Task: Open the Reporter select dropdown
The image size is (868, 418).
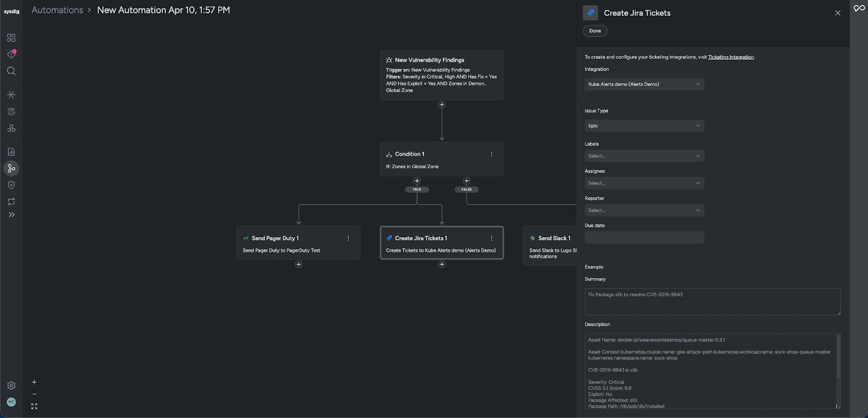Action: click(644, 210)
